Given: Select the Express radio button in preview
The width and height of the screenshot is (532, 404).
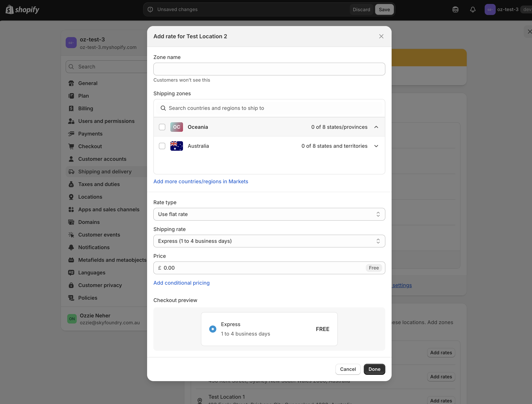Looking at the screenshot, I should coord(213,329).
